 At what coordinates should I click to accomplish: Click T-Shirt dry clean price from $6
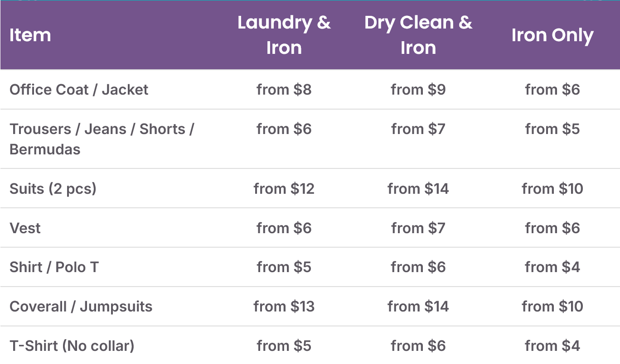pyautogui.click(x=418, y=346)
